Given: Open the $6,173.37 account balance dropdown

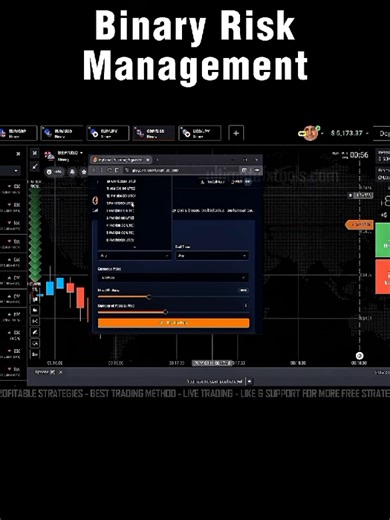Looking at the screenshot, I should (349, 133).
